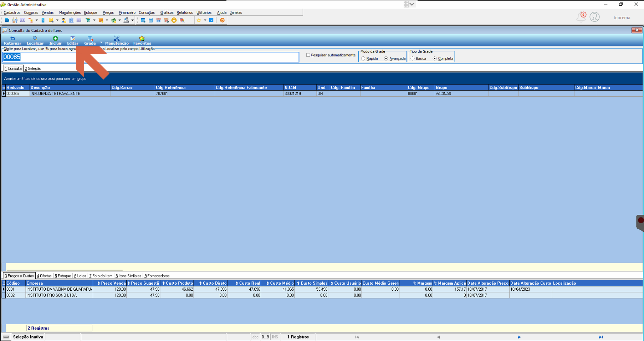Open the 7 Foto do Item tab
The height and width of the screenshot is (341, 644).
point(101,276)
